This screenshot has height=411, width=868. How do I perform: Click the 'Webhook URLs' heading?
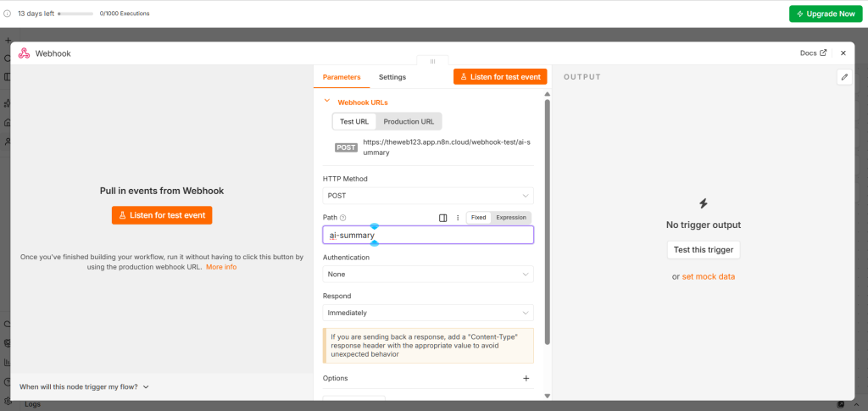click(x=363, y=103)
